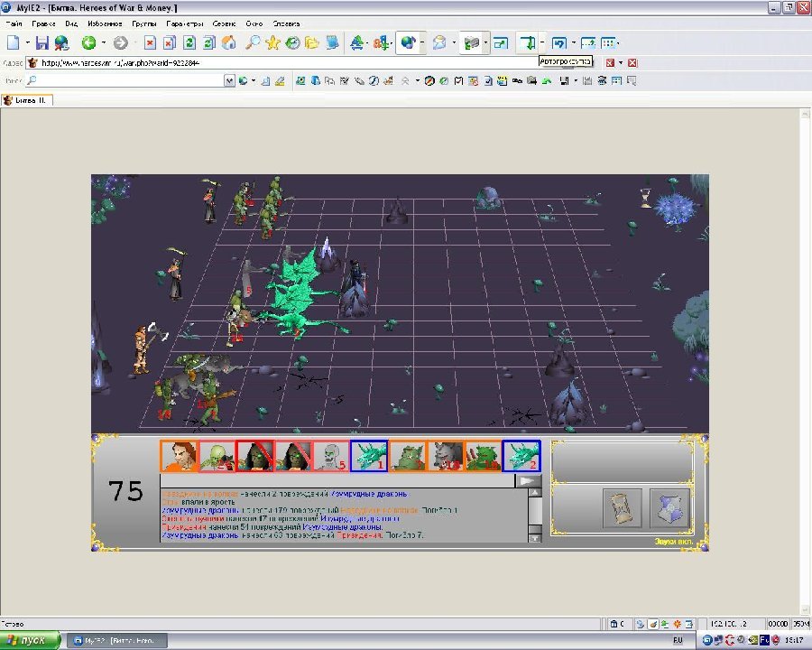Click the battle chat input field
The width and height of the screenshot is (812, 650).
point(337,480)
